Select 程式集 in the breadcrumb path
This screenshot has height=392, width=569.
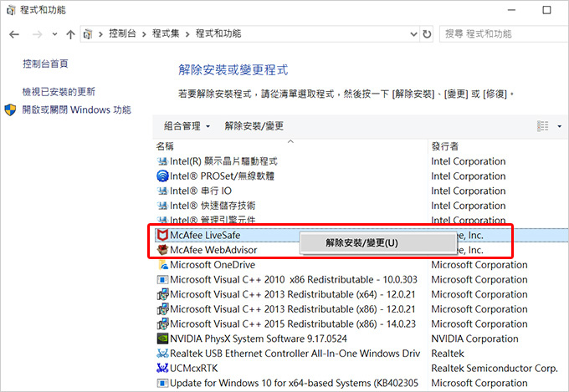click(x=166, y=33)
